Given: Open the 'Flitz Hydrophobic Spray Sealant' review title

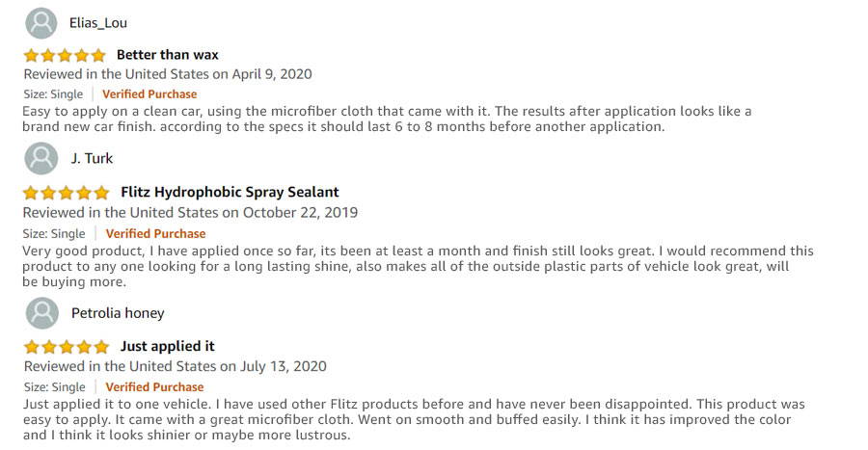Looking at the screenshot, I should (230, 192).
